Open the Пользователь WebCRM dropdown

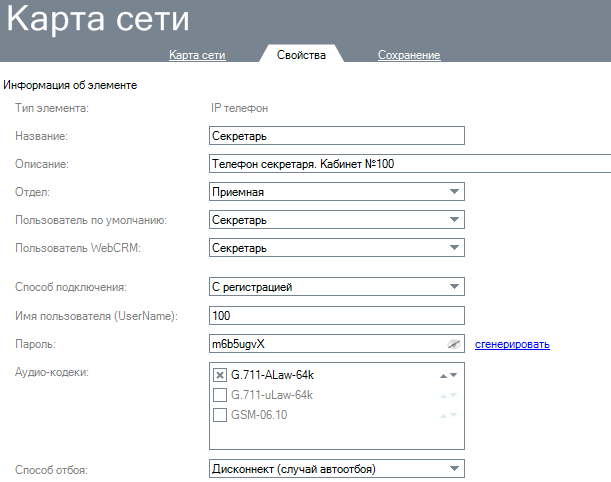(x=337, y=248)
